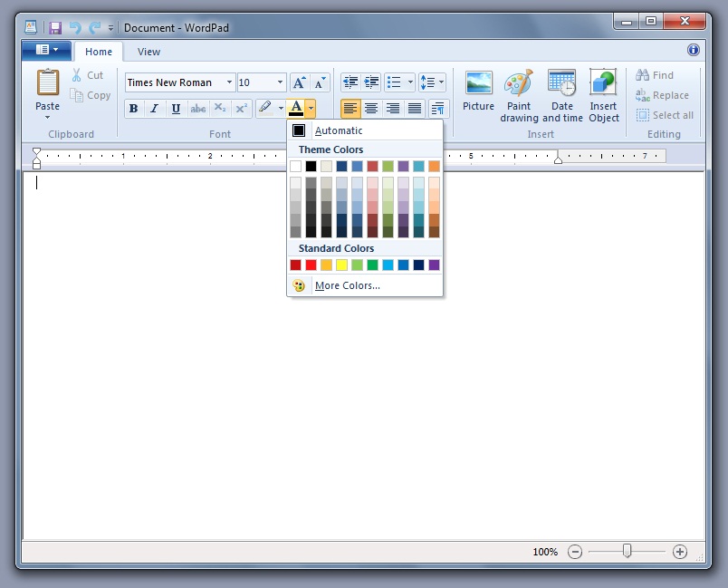The width and height of the screenshot is (728, 588).
Task: Open WordPad Help icon
Action: pos(694,51)
